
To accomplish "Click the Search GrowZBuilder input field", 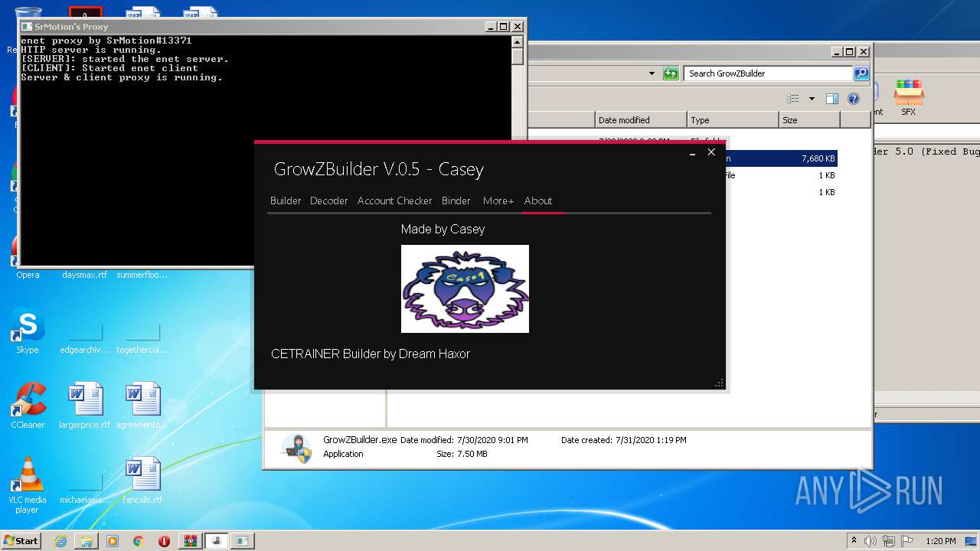I will click(768, 73).
